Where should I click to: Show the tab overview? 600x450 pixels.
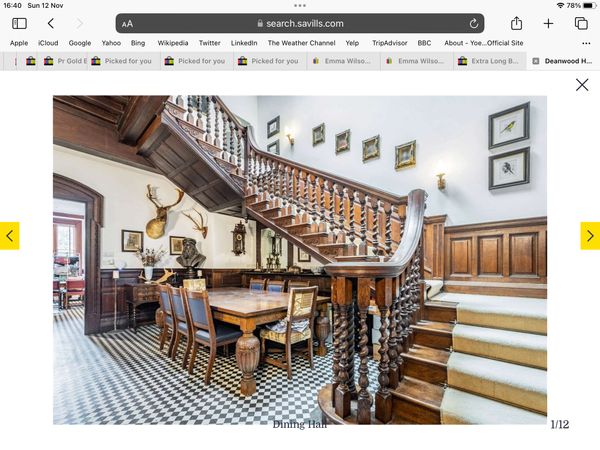click(580, 23)
